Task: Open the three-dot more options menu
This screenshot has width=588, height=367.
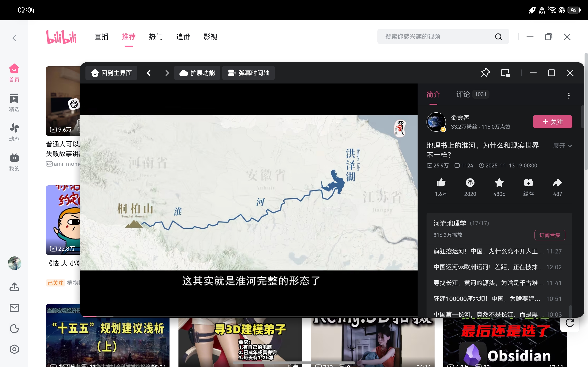Action: pos(569,95)
